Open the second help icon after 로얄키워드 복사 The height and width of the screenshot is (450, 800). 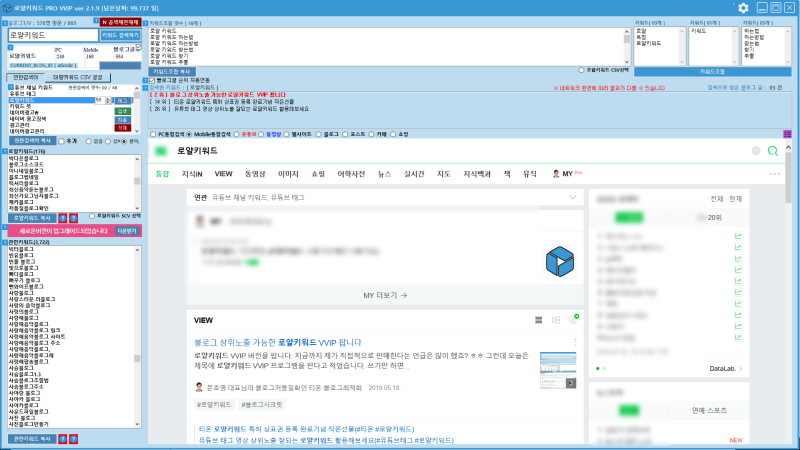point(73,218)
